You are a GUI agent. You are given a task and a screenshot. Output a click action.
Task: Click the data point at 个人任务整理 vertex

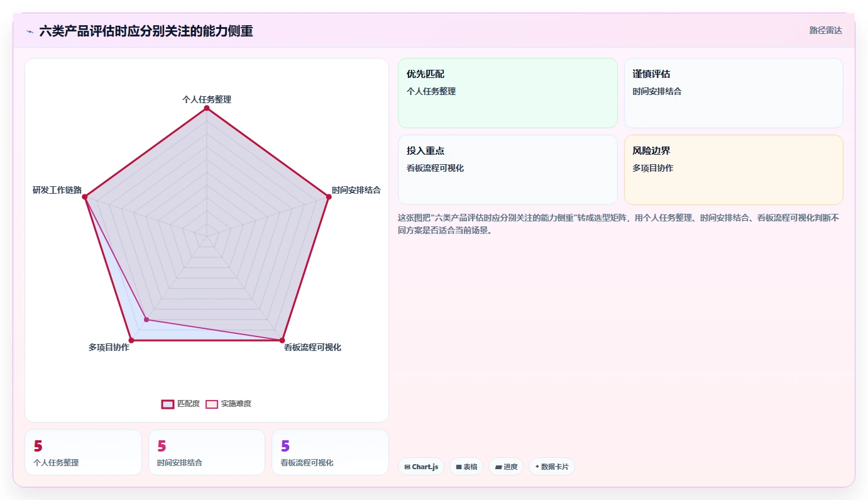click(x=206, y=108)
